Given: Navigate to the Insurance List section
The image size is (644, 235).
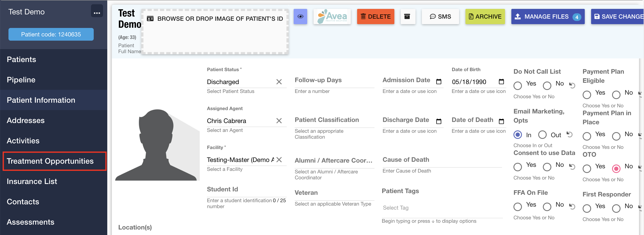Looking at the screenshot, I should 32,181.
